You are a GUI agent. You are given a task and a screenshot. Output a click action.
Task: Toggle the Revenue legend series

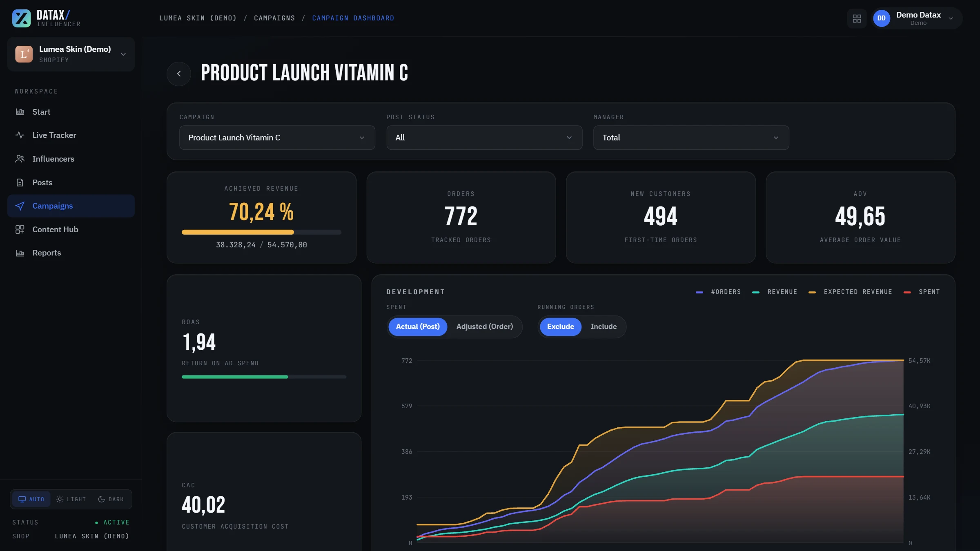pos(774,292)
